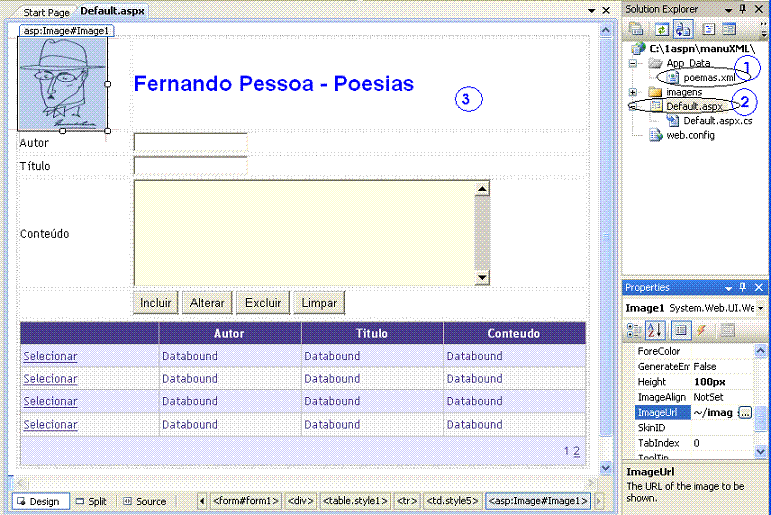This screenshot has width=771, height=515.
Task: Switch Properties grid to Categorized view
Action: [634, 331]
